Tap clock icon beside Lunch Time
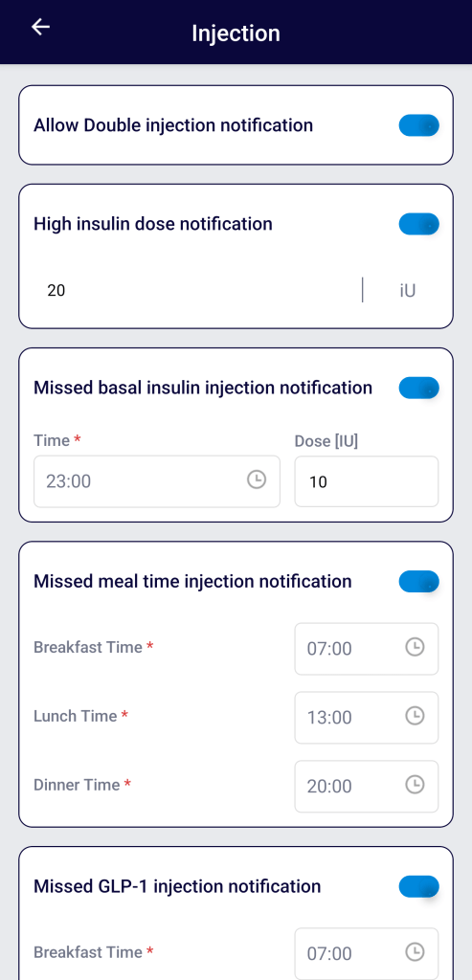472x980 pixels. click(x=416, y=716)
